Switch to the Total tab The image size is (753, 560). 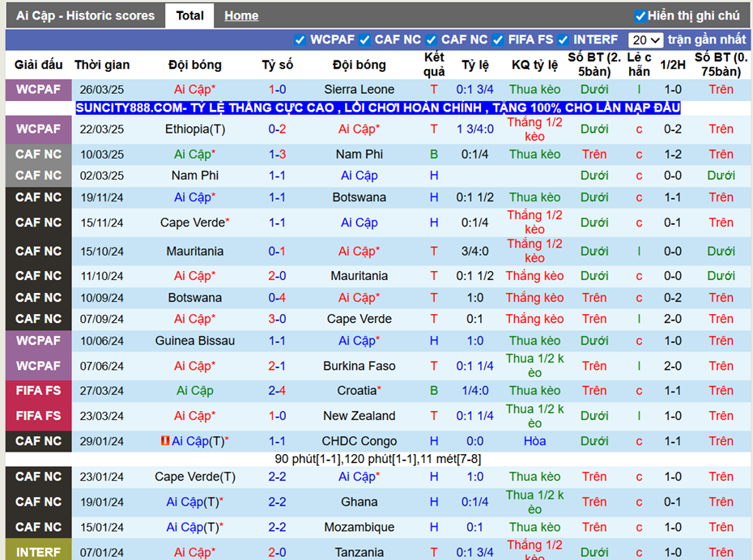tap(189, 16)
